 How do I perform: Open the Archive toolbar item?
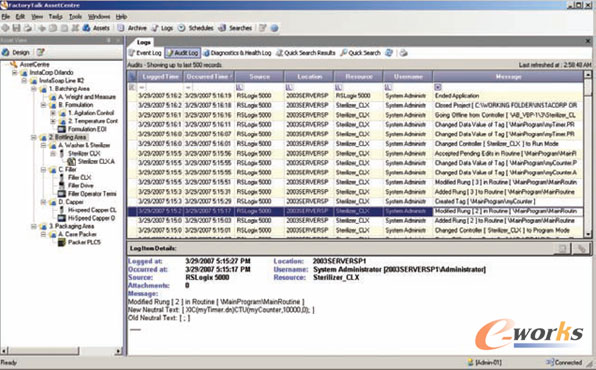pyautogui.click(x=132, y=28)
